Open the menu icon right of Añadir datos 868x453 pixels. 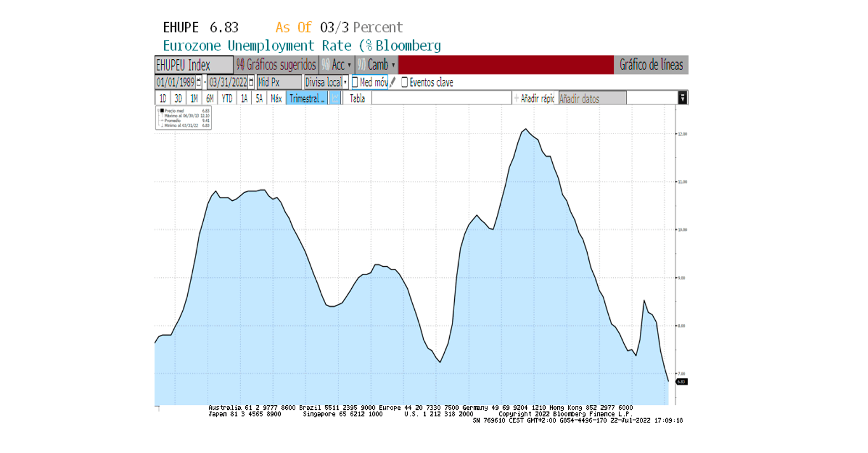point(682,98)
